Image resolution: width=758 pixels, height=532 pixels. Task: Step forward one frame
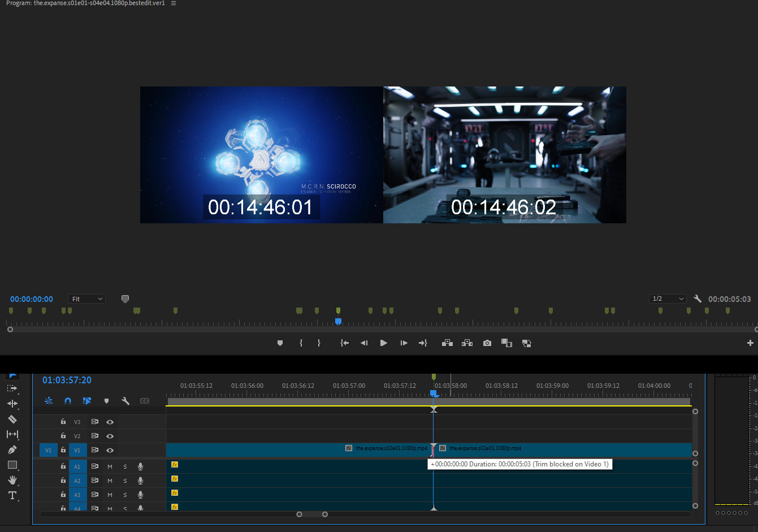pyautogui.click(x=404, y=343)
